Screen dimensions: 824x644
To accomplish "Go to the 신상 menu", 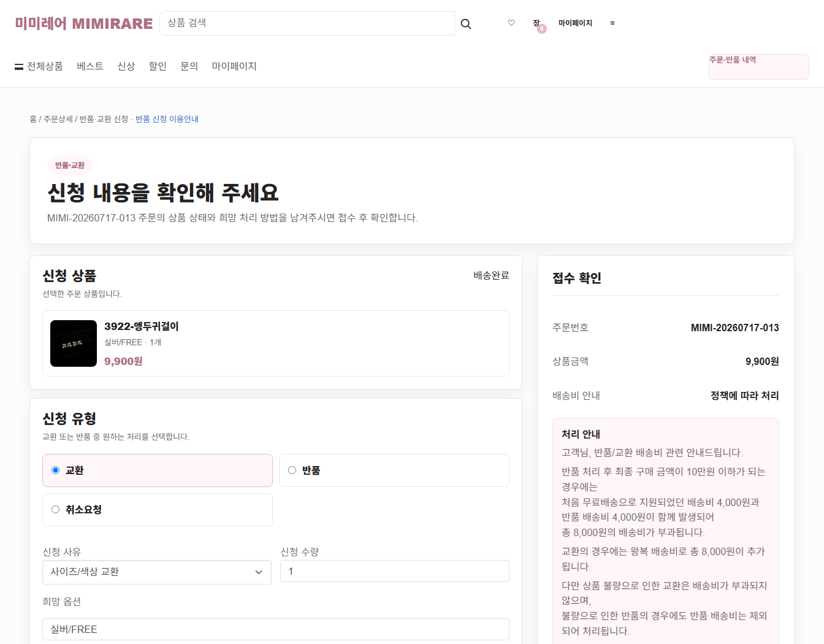I will pos(126,66).
